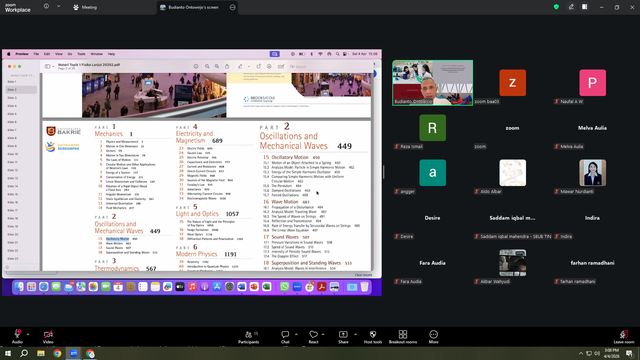Click the Preview sidebar view toggle icon
Screen dimensions: 640x360
48,66
